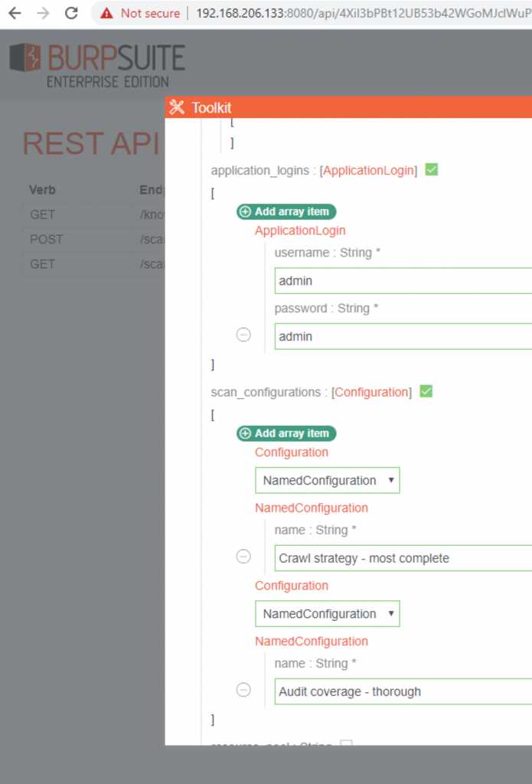
Task: Click the Burp Suite Enterprise Edition logo
Action: click(97, 66)
